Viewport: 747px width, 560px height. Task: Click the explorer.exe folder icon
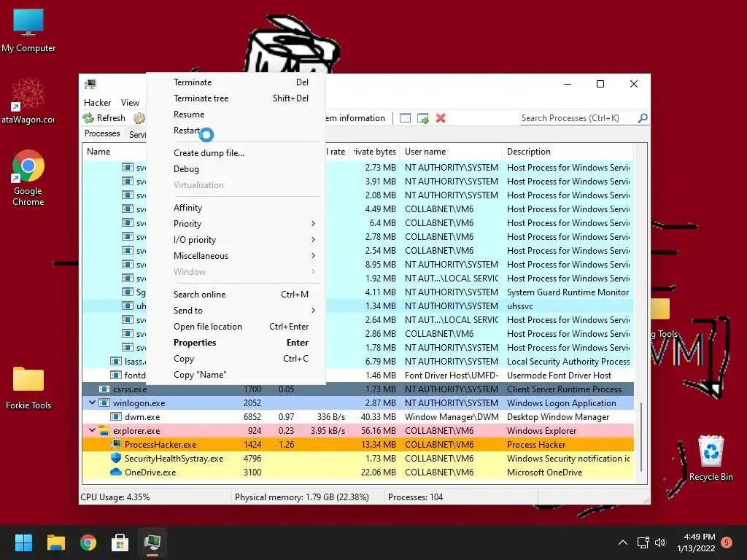(x=104, y=430)
